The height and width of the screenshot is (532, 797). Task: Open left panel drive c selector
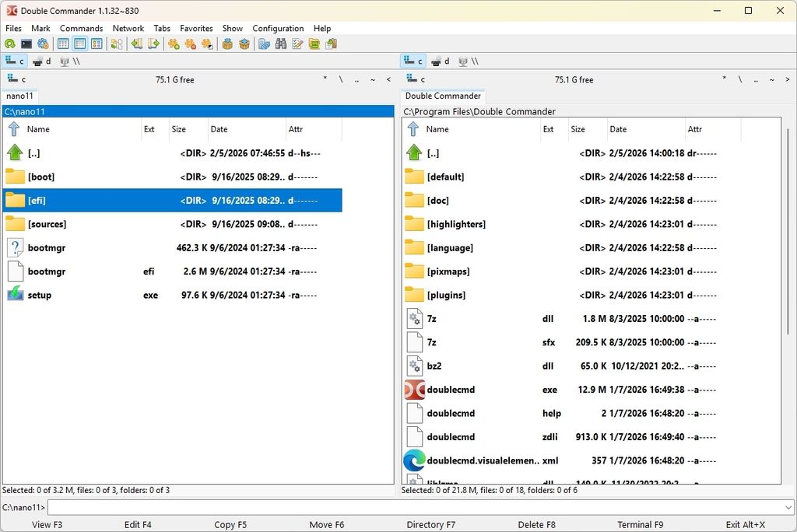pos(16,79)
